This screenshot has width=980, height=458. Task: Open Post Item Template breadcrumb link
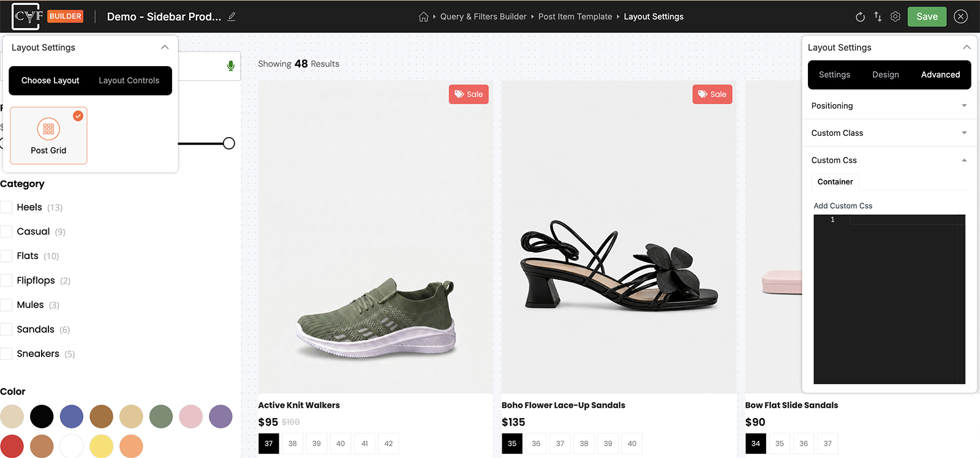pos(575,17)
